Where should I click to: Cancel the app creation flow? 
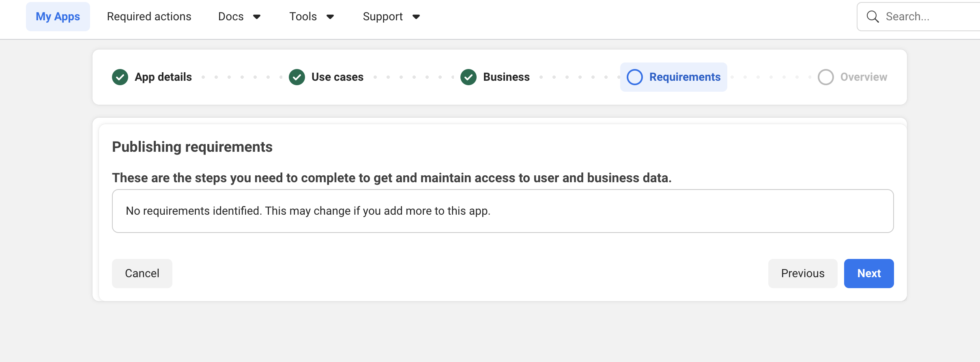[x=142, y=274]
